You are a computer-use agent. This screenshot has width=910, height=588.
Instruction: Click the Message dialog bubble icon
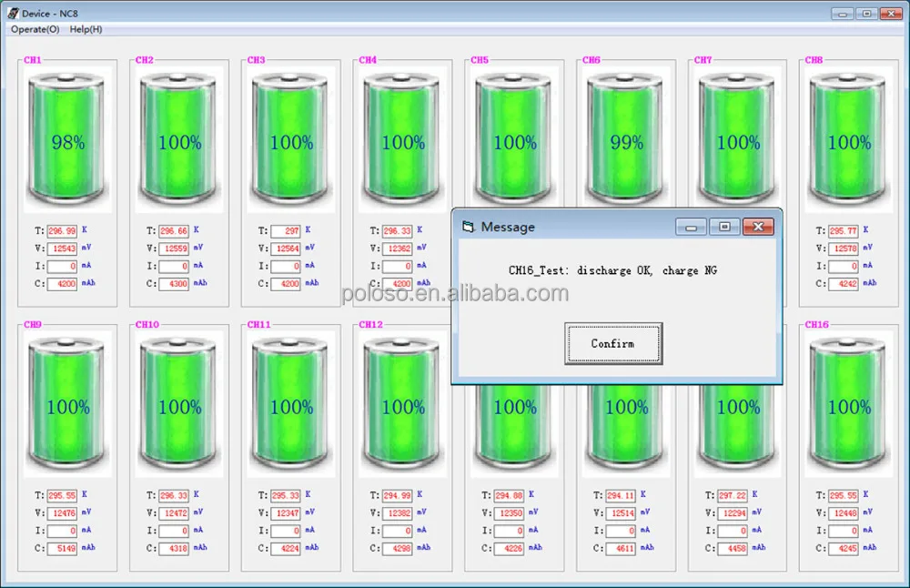coord(467,227)
